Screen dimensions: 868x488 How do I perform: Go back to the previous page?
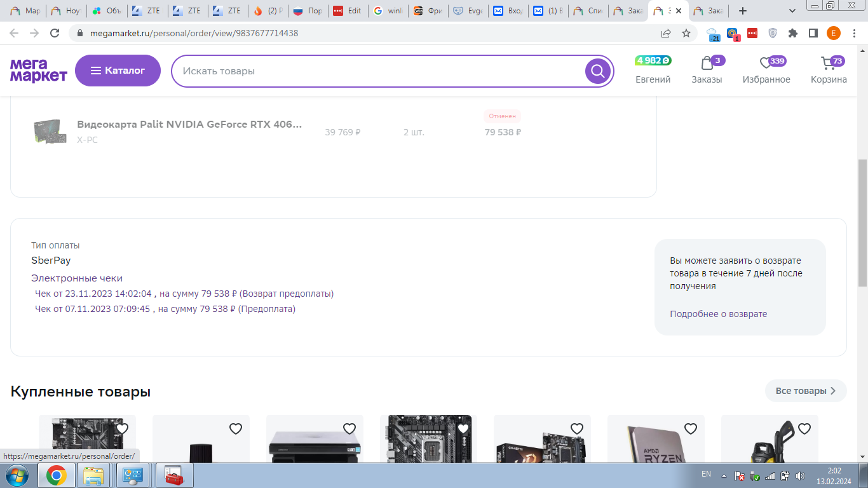click(x=14, y=33)
